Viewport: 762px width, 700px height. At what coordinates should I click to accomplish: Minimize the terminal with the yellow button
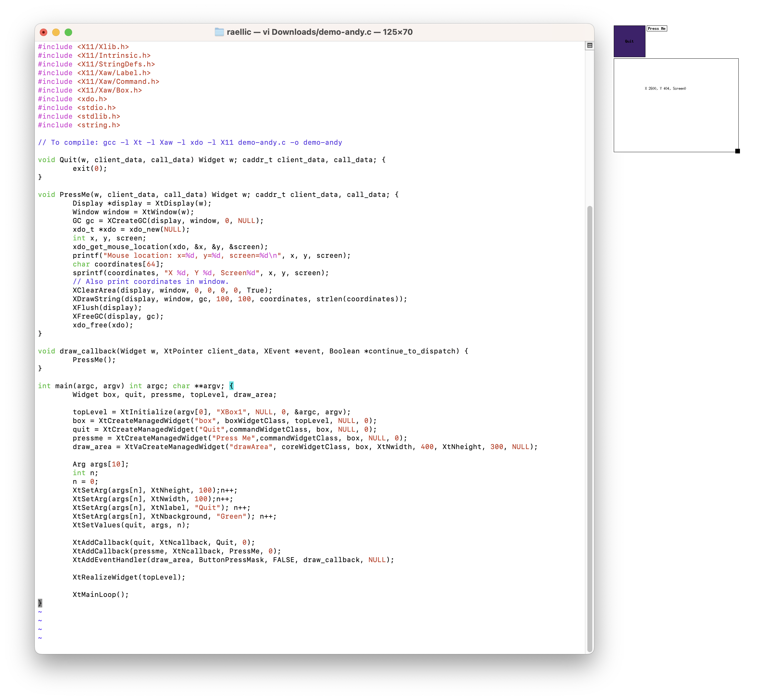click(x=56, y=32)
